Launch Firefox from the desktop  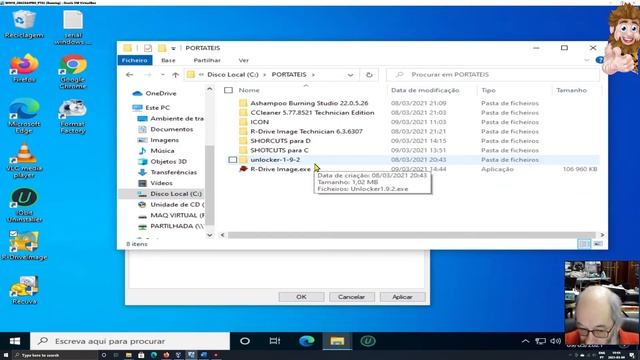point(24,68)
